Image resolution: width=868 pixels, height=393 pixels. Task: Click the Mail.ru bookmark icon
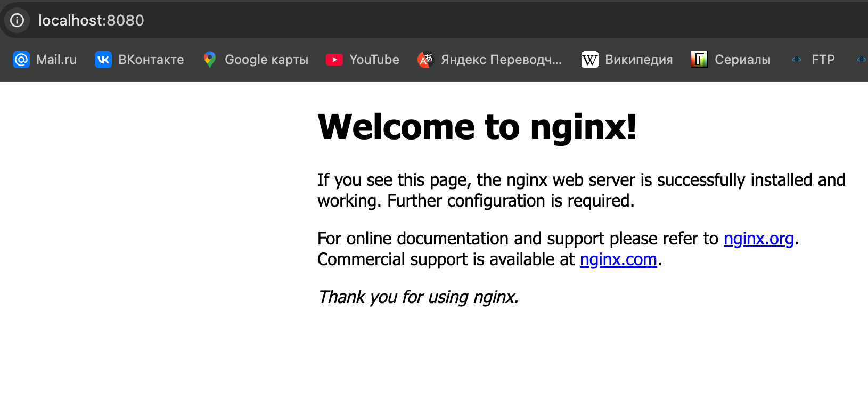(x=21, y=60)
